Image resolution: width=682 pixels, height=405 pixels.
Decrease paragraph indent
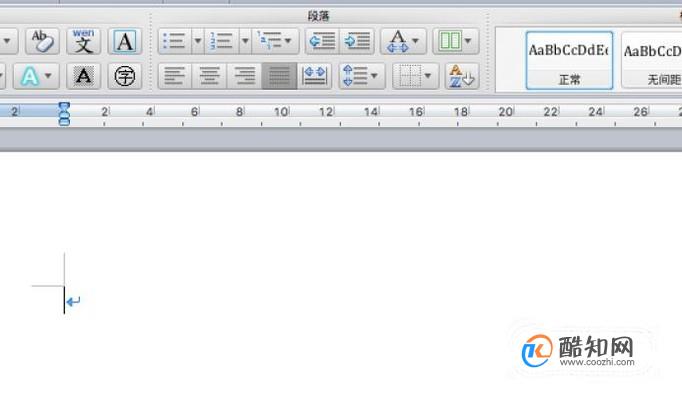[322, 41]
